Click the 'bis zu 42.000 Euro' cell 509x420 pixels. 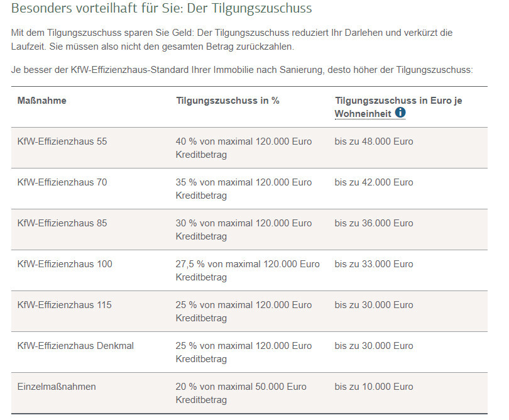(374, 182)
